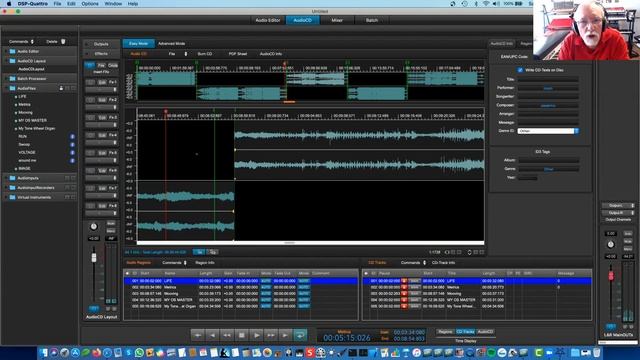This screenshot has height=360, width=640.
Task: Click the pan knob on AudioCD Layout strip
Action: 93,227
